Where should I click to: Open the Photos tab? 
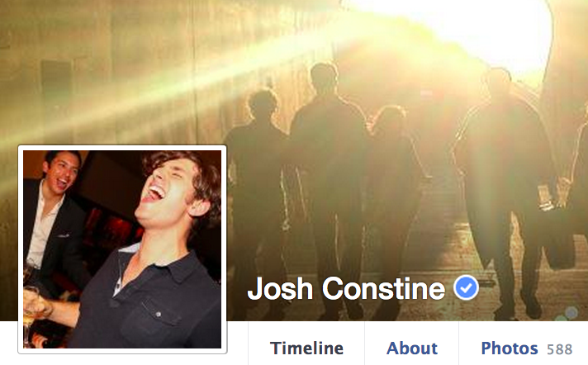[x=510, y=348]
